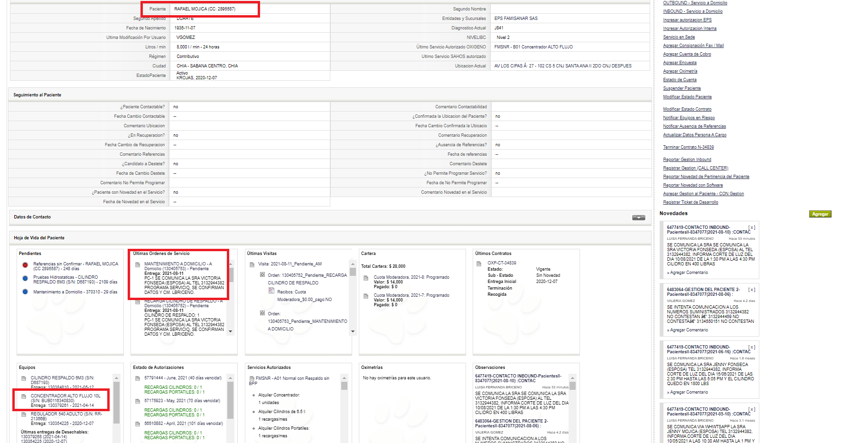This screenshot has width=868, height=443.
Task: Add comment under 6483064-GESTION DEL PACIENTE novedad
Action: coord(689,330)
